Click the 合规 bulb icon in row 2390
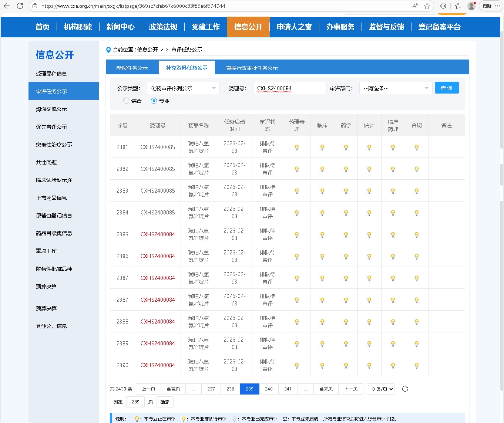This screenshot has height=423, width=504. (416, 366)
